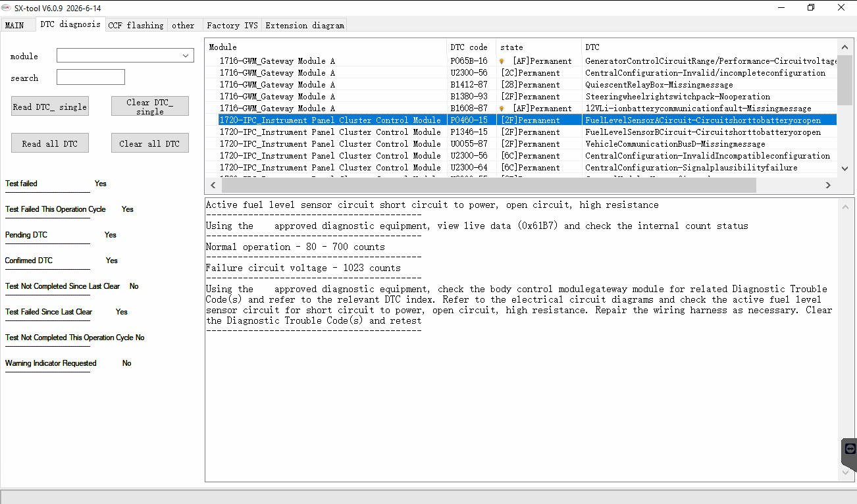Select the U0055-87 DTC row
This screenshot has height=504, width=857.
tap(521, 144)
